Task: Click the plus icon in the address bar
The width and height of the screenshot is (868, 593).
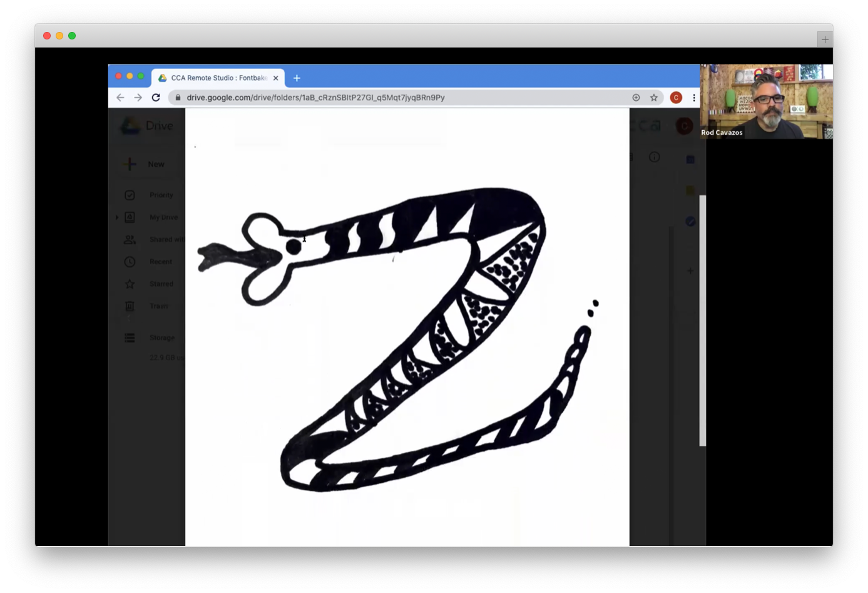Action: (636, 98)
